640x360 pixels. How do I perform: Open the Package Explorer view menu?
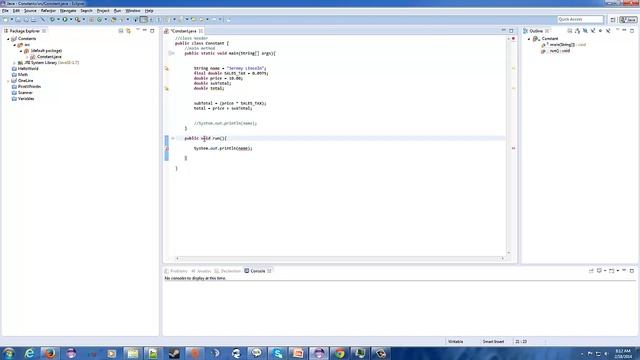[x=138, y=30]
